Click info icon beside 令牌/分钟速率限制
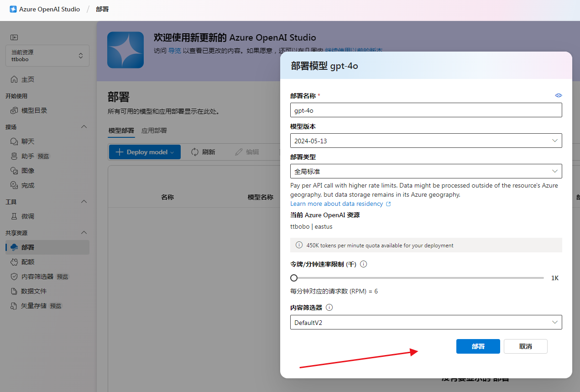This screenshot has width=580, height=392. click(x=364, y=264)
